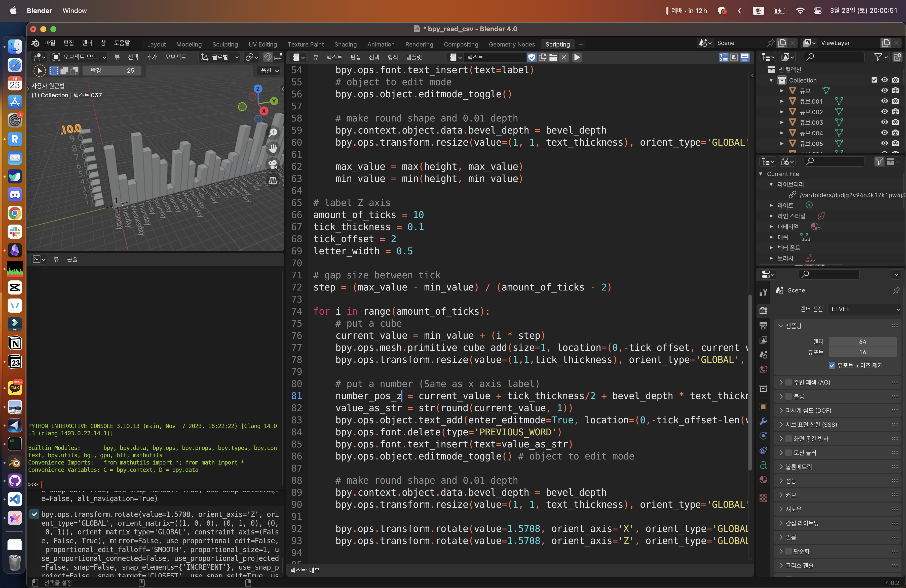Open the 렌더 엔진 EEVEE dropdown
This screenshot has height=588, width=906.
[x=864, y=309]
